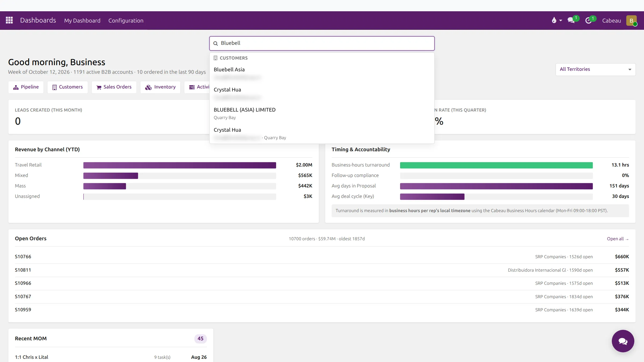Open the Inventory shortcut

tap(160, 87)
